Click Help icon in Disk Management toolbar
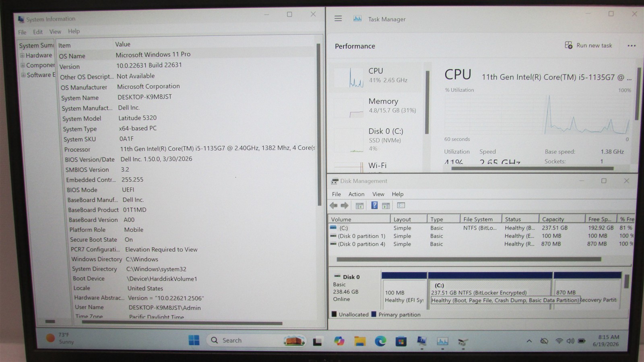 pyautogui.click(x=374, y=206)
